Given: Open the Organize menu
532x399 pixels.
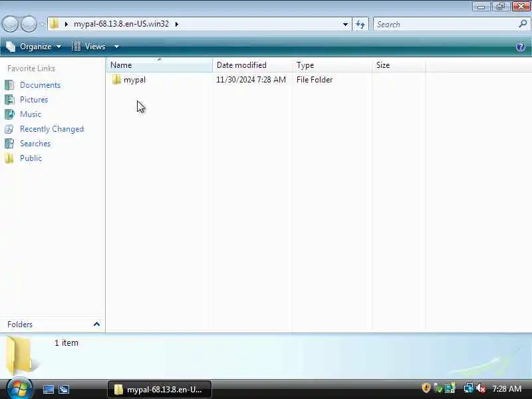Looking at the screenshot, I should point(34,47).
